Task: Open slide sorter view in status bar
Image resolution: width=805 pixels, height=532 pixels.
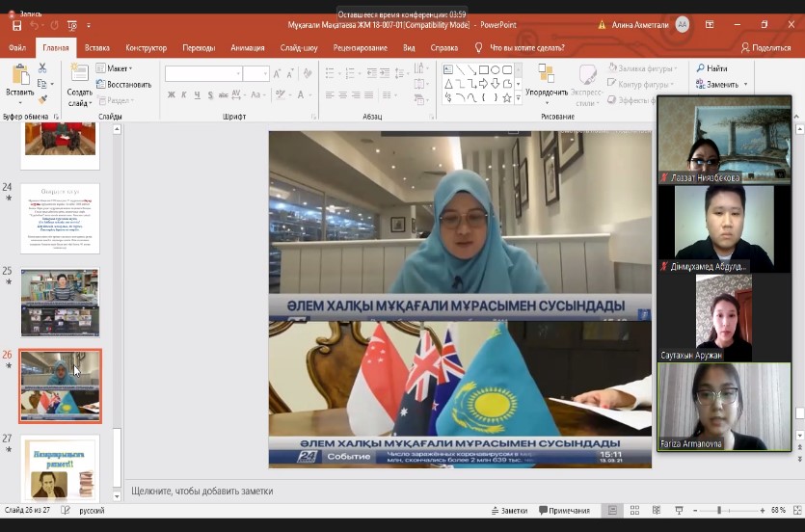Action: 633,510
